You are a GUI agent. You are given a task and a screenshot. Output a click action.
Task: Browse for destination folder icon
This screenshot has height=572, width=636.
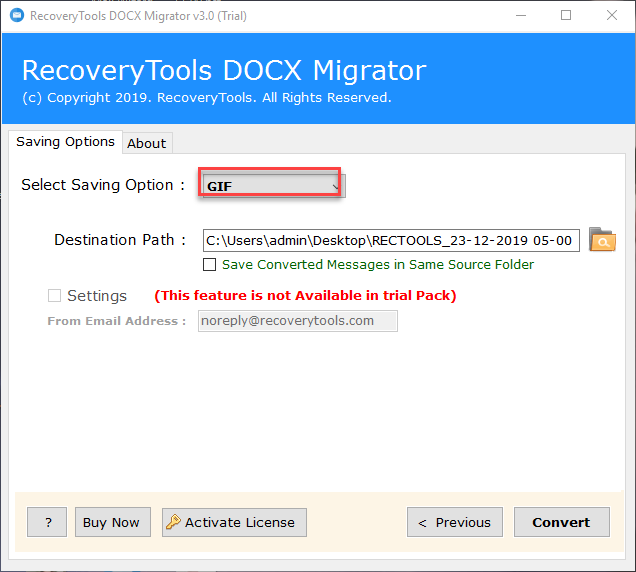602,240
